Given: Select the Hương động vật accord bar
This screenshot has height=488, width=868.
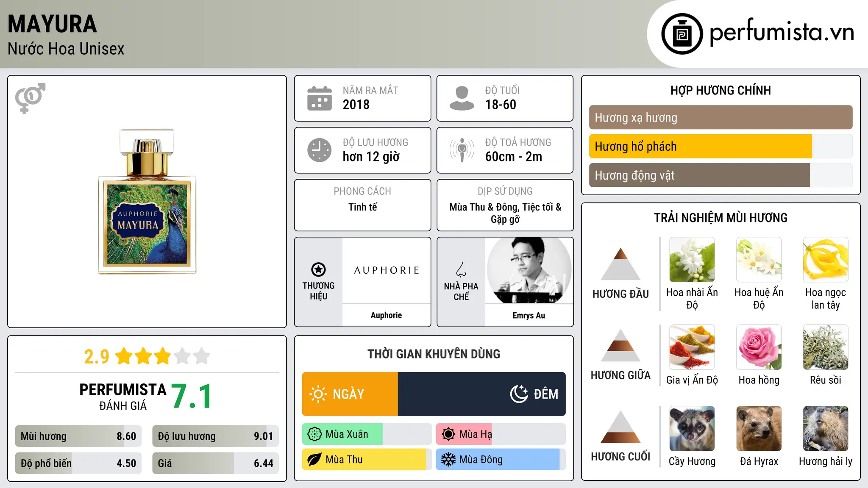Looking at the screenshot, I should [x=721, y=175].
